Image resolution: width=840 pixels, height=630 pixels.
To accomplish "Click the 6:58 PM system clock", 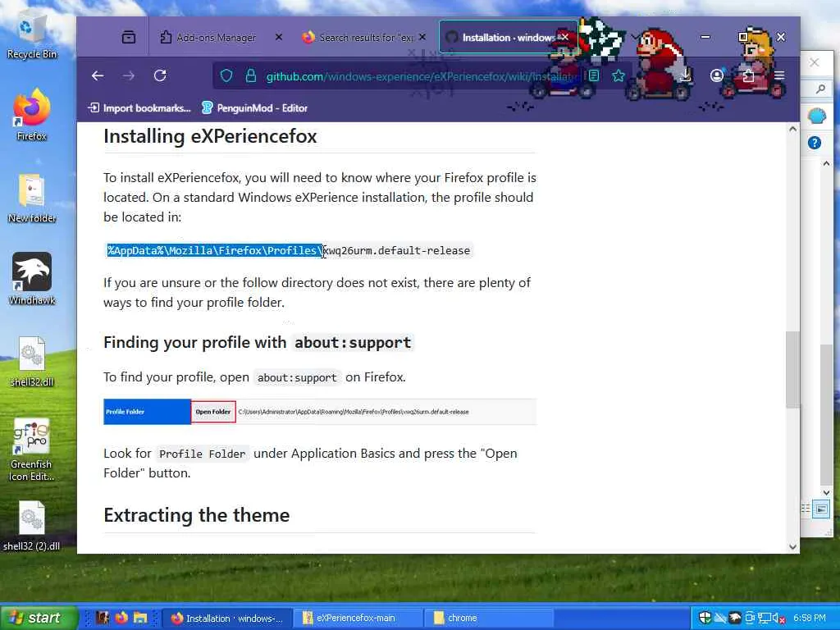I will click(810, 618).
